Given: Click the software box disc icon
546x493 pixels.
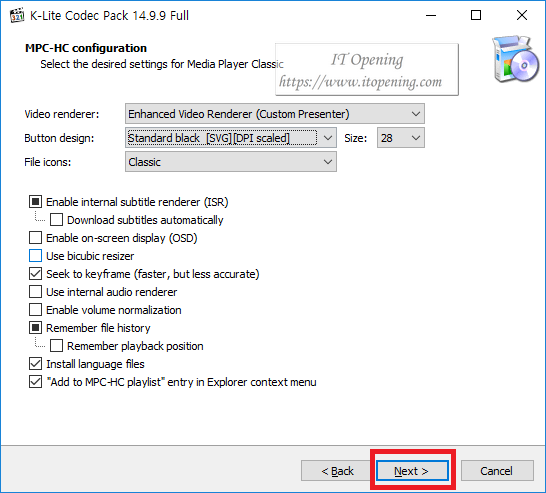Looking at the screenshot, I should pos(515,59).
